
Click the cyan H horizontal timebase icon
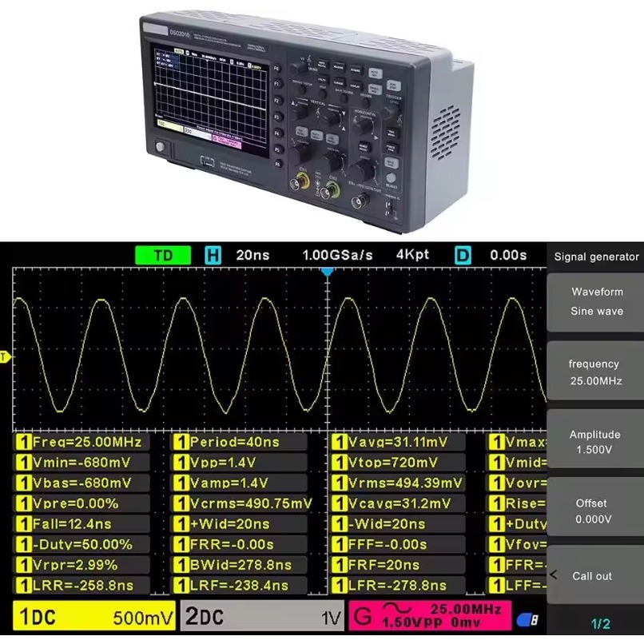[x=213, y=256]
